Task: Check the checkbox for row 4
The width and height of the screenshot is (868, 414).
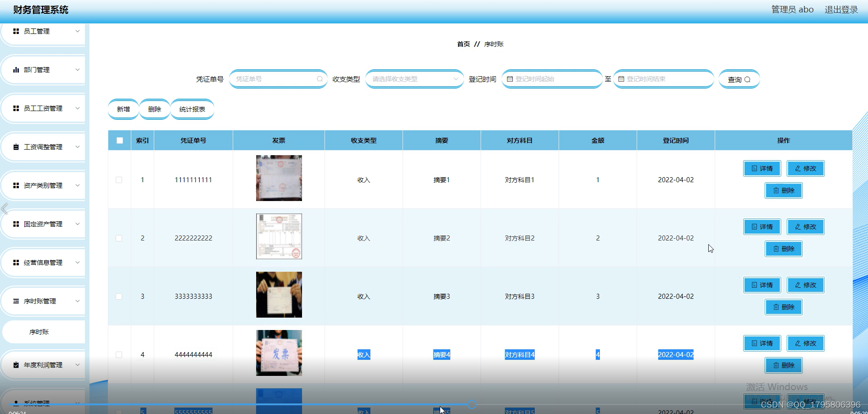Action: [x=119, y=355]
